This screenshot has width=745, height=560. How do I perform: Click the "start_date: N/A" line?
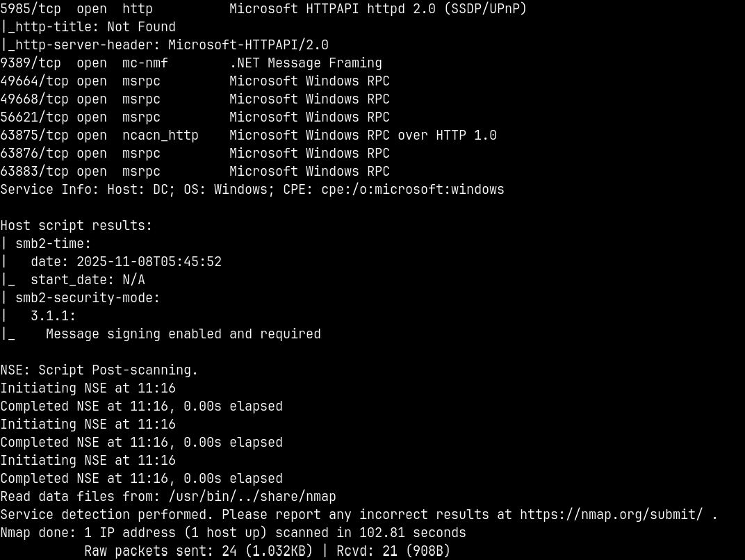[x=88, y=280]
